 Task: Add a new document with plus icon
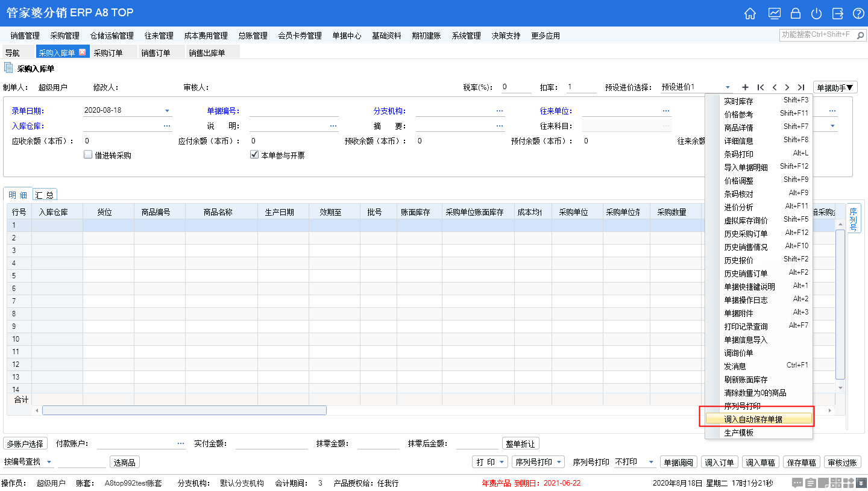[x=745, y=87]
